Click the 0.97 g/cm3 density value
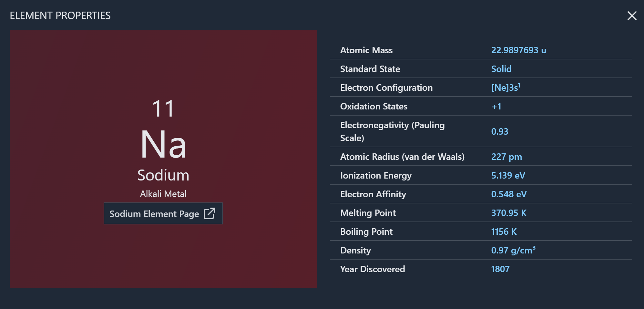The height and width of the screenshot is (309, 644). pos(513,250)
